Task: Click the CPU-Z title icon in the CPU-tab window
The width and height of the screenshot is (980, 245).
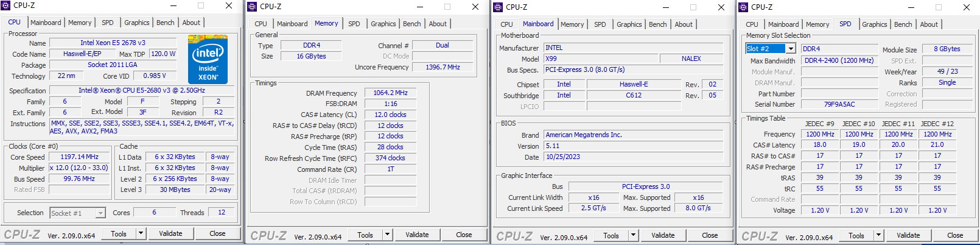Action: (6, 5)
